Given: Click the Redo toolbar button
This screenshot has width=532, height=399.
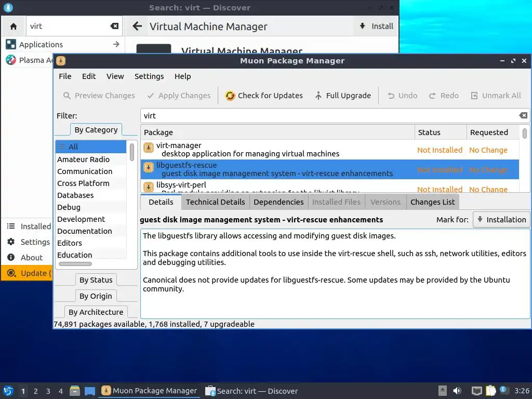Looking at the screenshot, I should coord(444,96).
